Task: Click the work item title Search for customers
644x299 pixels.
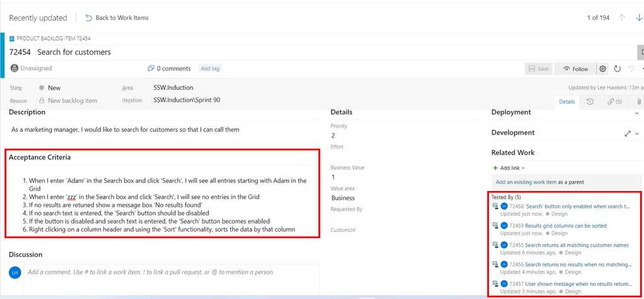Action: (74, 52)
